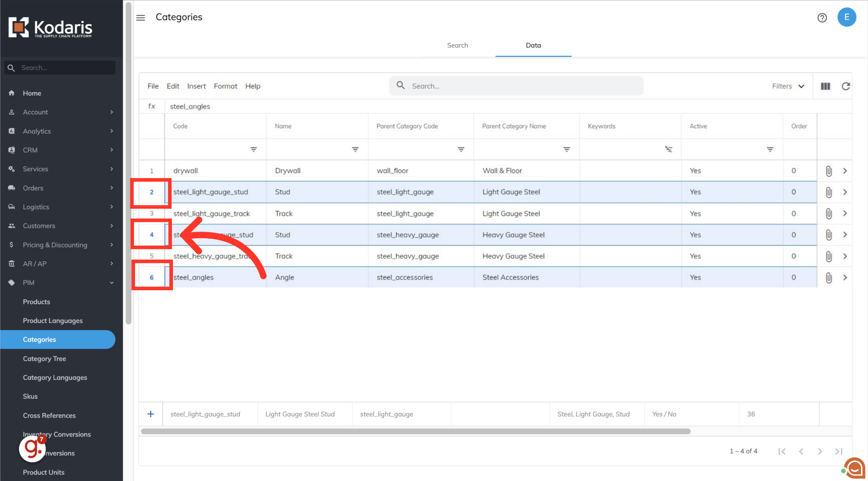Open the Insert menu
Viewport: 868px width, 481px height.
196,86
